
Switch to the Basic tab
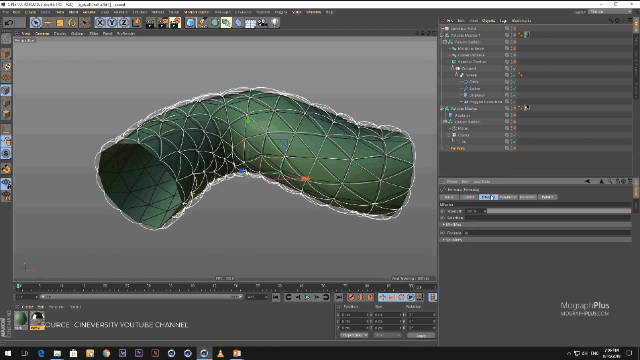click(x=449, y=197)
